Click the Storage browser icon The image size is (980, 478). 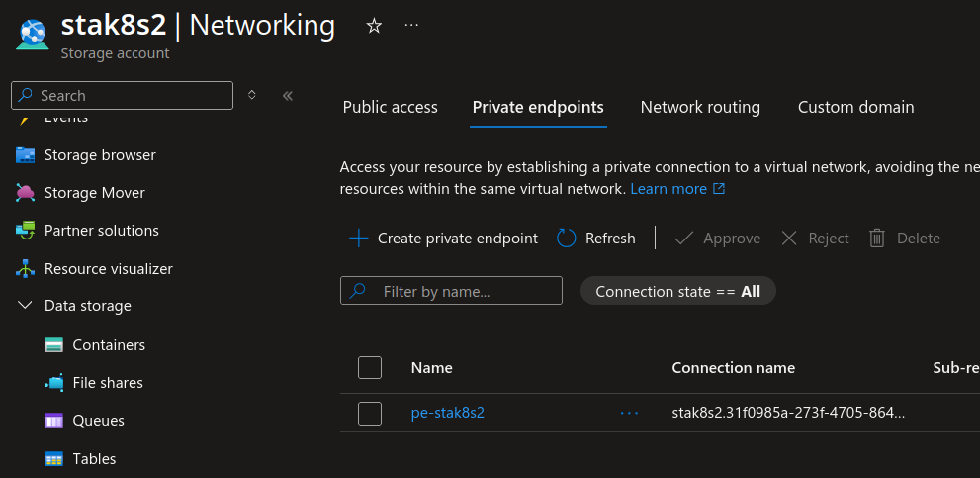25,155
